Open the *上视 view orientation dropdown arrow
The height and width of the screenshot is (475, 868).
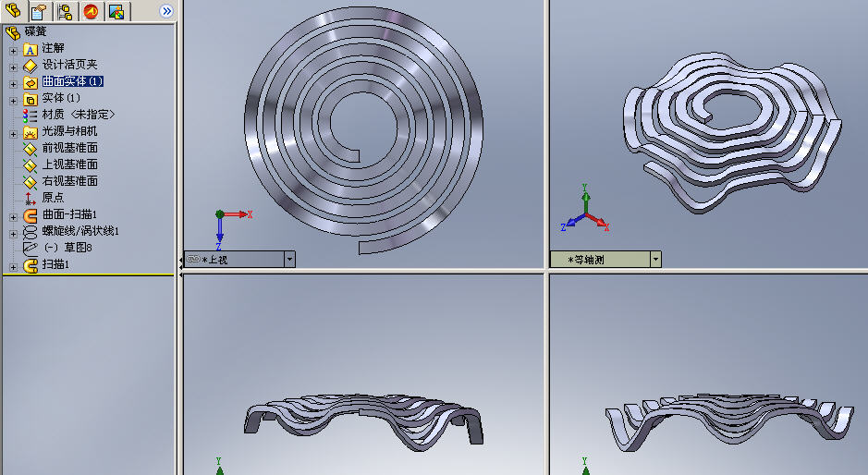pos(289,259)
